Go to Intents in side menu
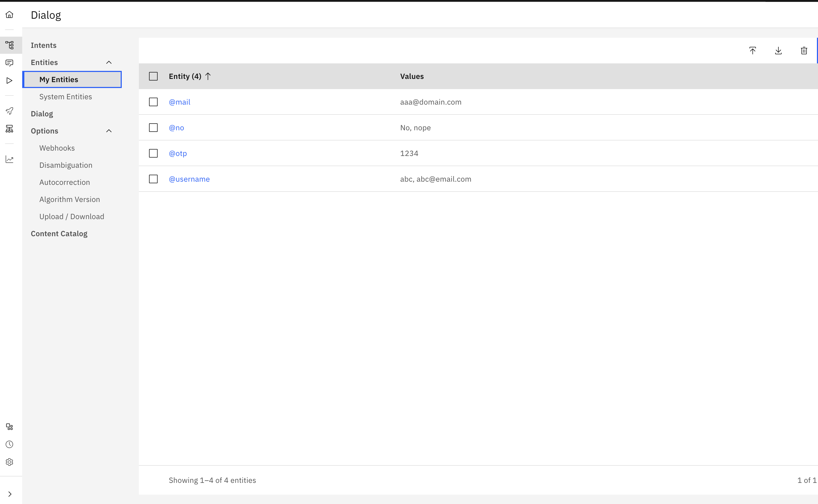818x504 pixels. (43, 45)
